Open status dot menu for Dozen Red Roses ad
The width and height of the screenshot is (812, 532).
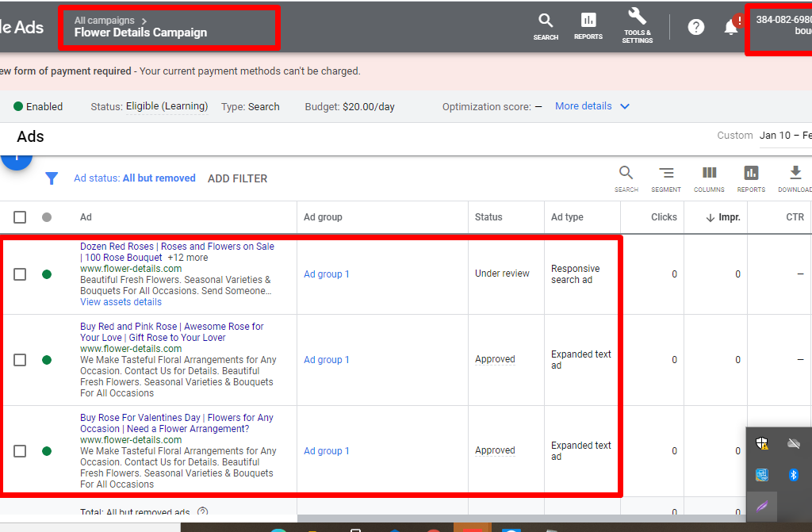pos(47,274)
